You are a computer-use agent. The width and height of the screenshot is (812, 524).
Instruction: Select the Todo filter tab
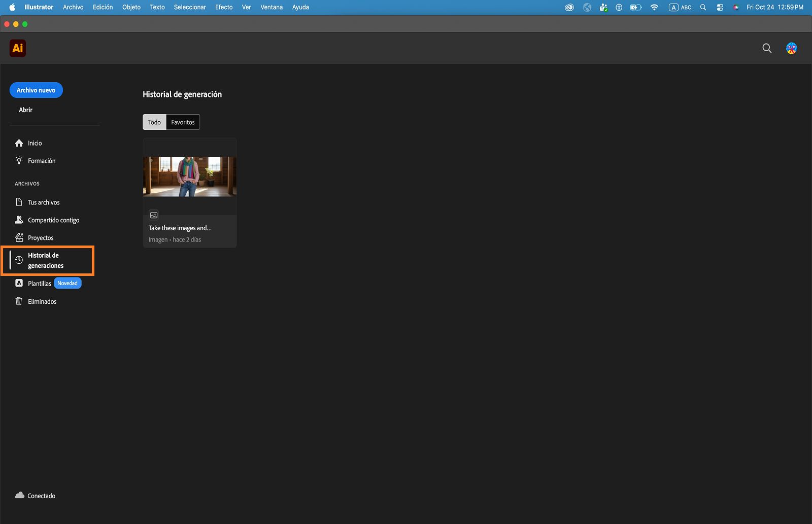tap(154, 122)
